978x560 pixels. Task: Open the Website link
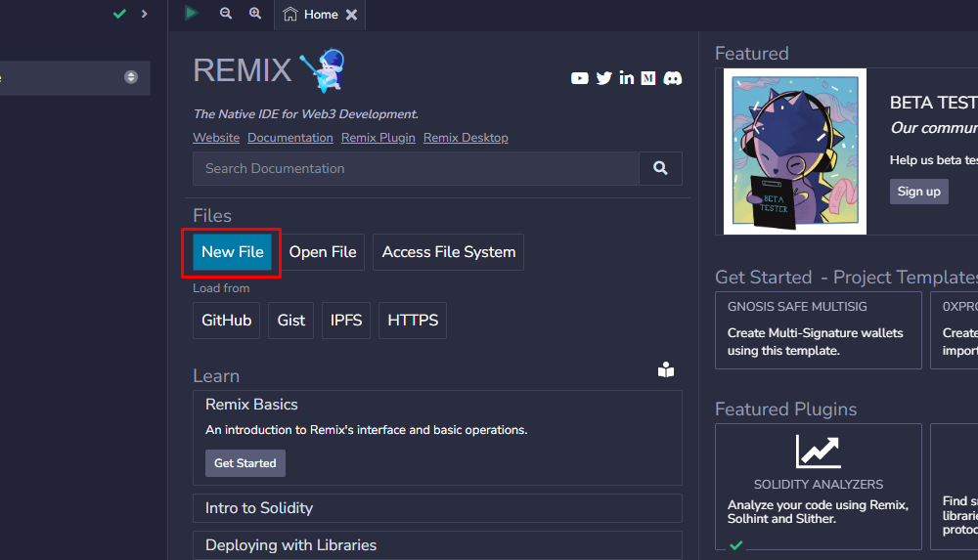(x=216, y=137)
